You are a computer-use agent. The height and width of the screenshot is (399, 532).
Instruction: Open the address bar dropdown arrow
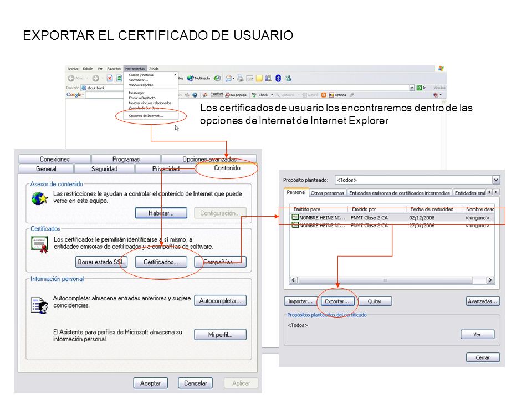(x=412, y=88)
